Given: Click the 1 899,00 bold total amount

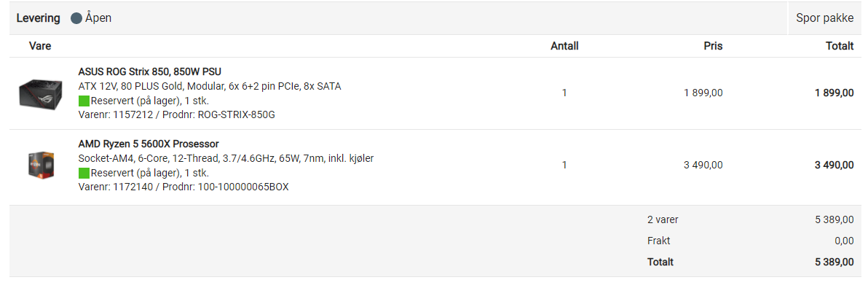Looking at the screenshot, I should pyautogui.click(x=835, y=93).
